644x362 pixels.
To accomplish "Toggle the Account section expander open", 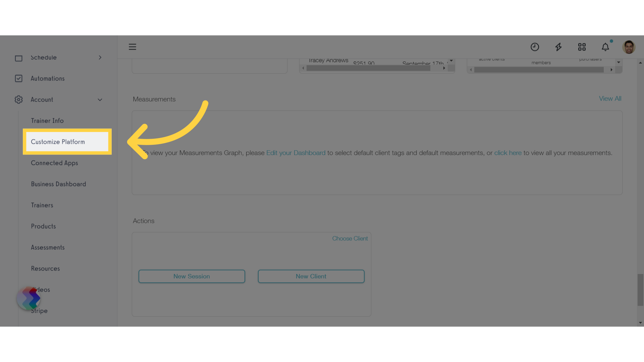I will point(100,100).
